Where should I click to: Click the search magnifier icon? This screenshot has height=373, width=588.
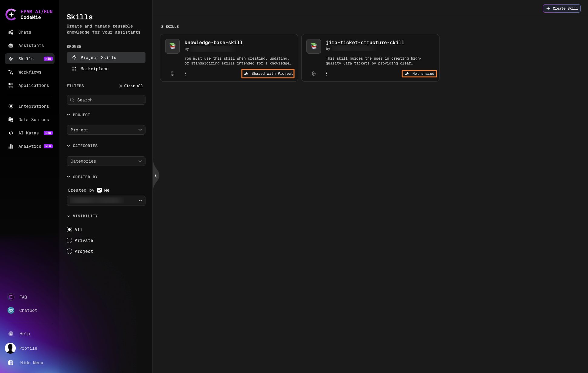tap(72, 100)
